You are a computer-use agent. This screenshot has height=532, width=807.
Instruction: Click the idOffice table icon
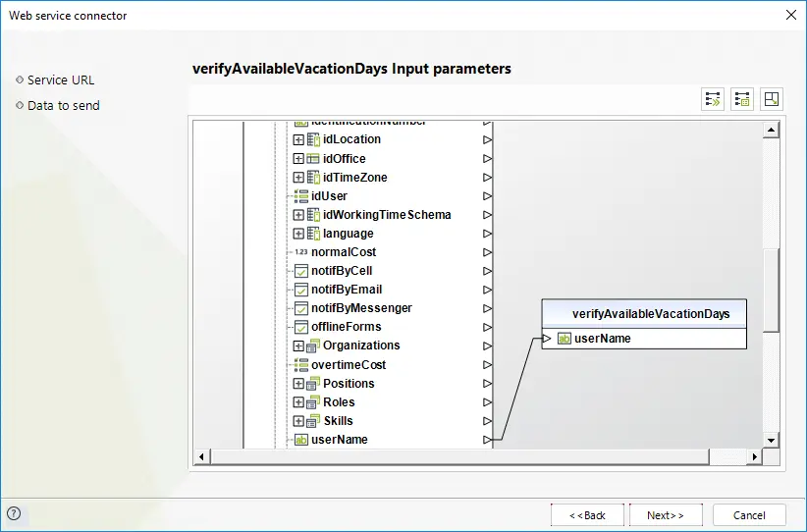coord(313,158)
